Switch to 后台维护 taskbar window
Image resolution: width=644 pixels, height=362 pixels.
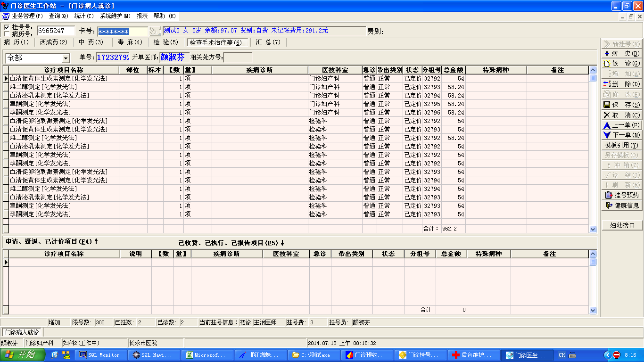pyautogui.click(x=473, y=355)
